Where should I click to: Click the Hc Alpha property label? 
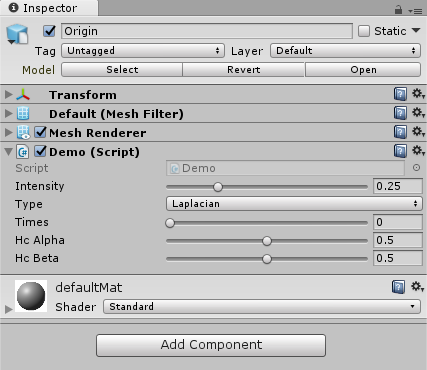pyautogui.click(x=40, y=240)
